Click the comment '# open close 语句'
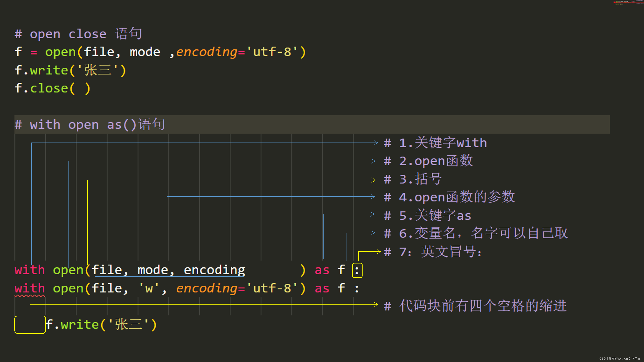Viewport: 644px width, 362px height. [x=78, y=34]
